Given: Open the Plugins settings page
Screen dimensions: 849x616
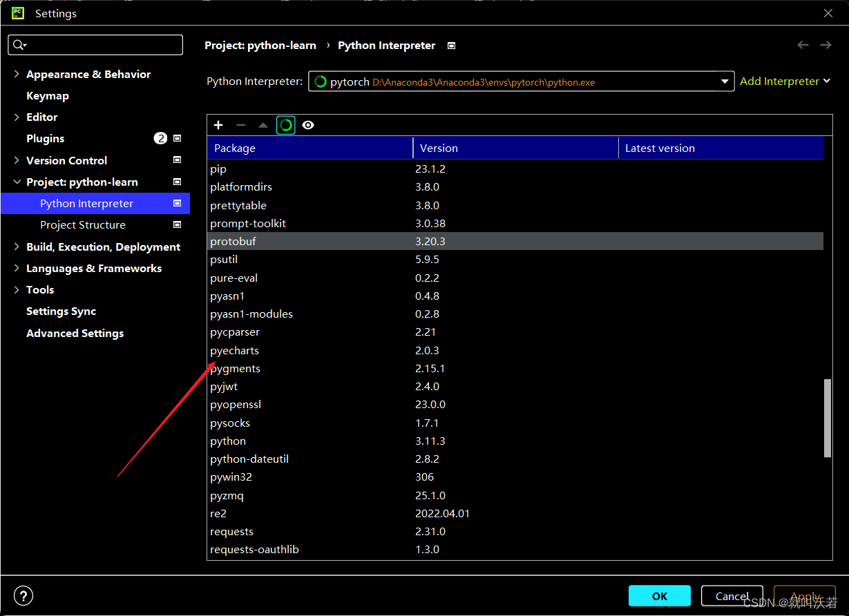Looking at the screenshot, I should (46, 138).
